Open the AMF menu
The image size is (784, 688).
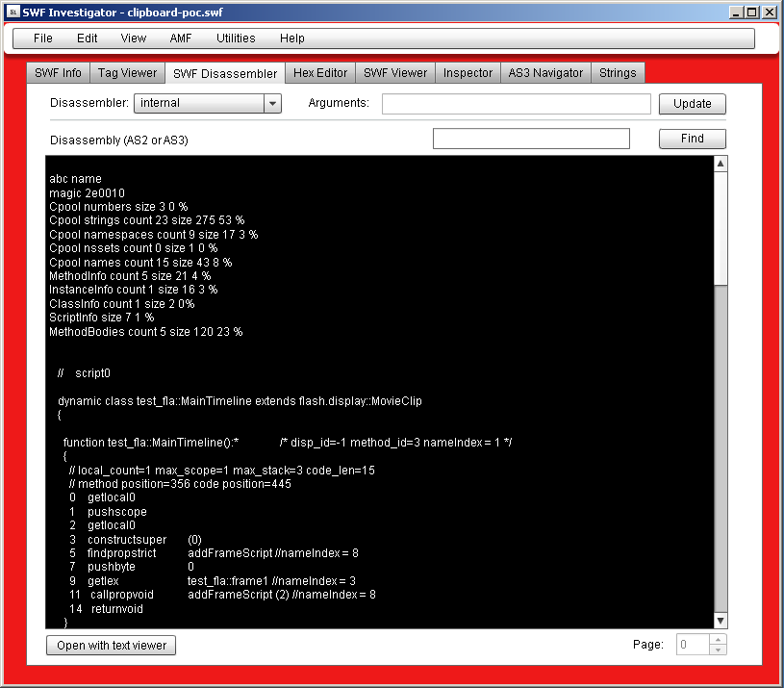181,38
